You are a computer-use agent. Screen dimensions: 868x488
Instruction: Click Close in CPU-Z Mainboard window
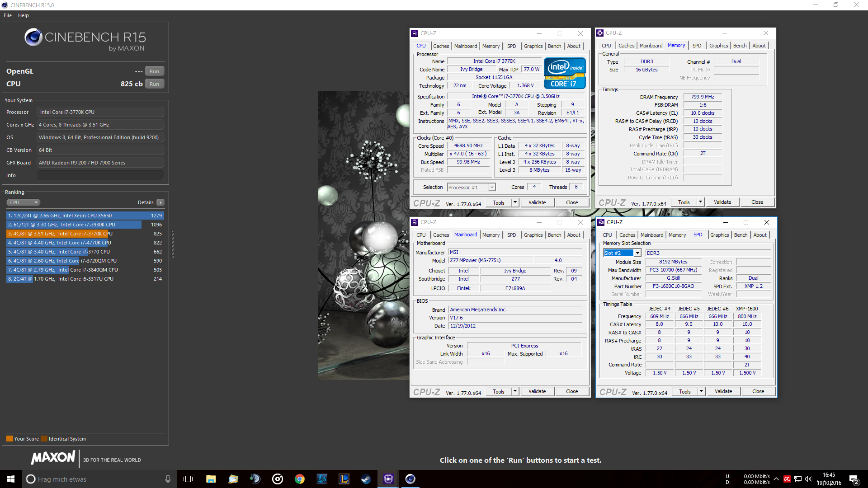572,391
